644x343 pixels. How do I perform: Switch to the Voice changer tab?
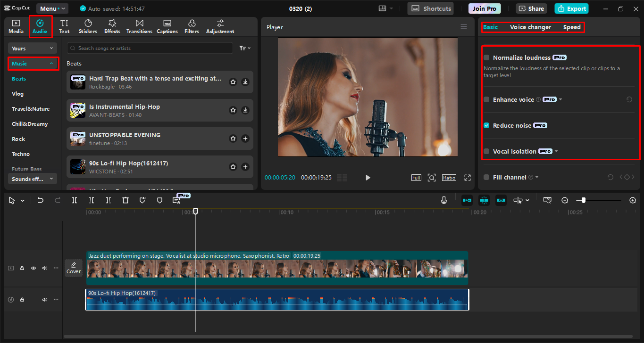(530, 27)
